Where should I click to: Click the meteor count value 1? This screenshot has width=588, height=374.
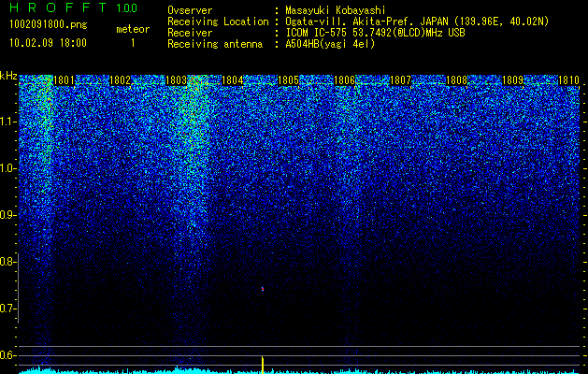point(133,43)
